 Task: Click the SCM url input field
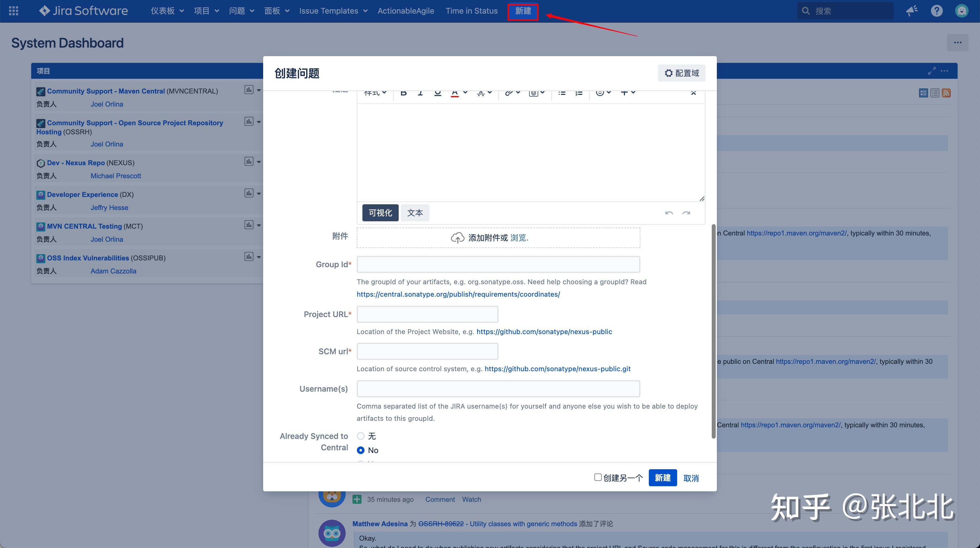(x=427, y=352)
